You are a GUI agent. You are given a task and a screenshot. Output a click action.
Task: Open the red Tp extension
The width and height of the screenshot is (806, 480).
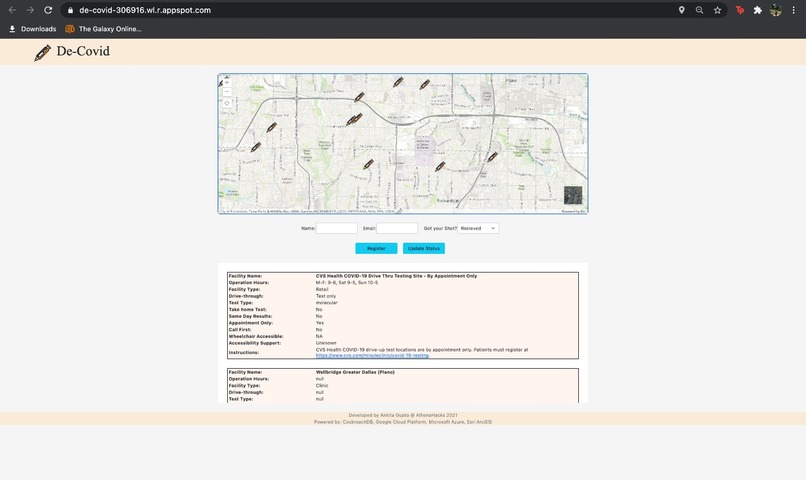coord(740,10)
